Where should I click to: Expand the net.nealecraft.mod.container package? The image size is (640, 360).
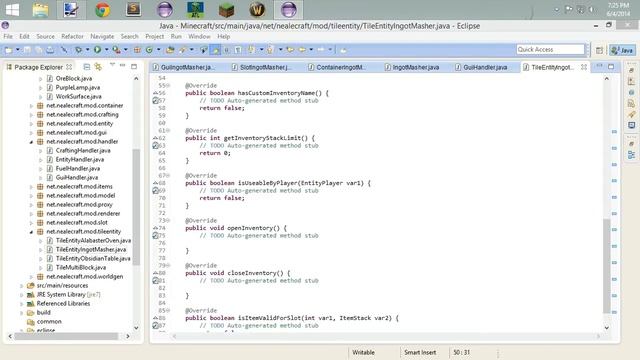point(31,106)
